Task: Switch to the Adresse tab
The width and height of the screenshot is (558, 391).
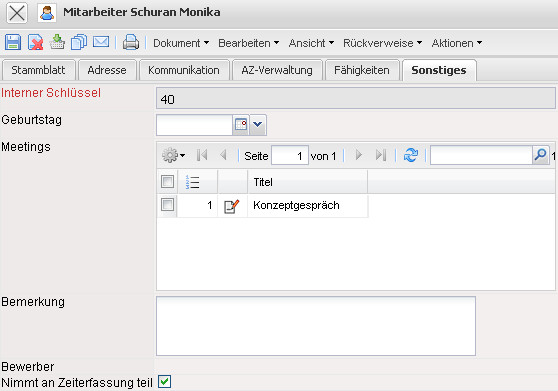Action: pyautogui.click(x=107, y=70)
